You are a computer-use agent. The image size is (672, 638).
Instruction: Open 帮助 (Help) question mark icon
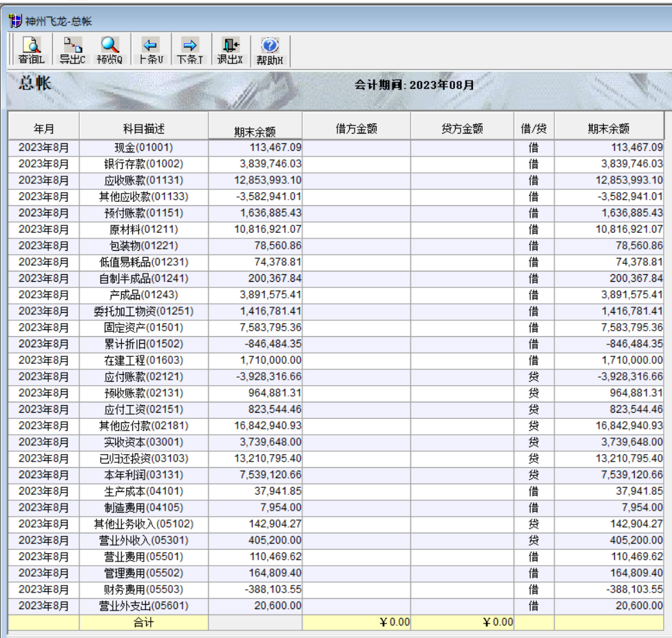click(x=270, y=50)
